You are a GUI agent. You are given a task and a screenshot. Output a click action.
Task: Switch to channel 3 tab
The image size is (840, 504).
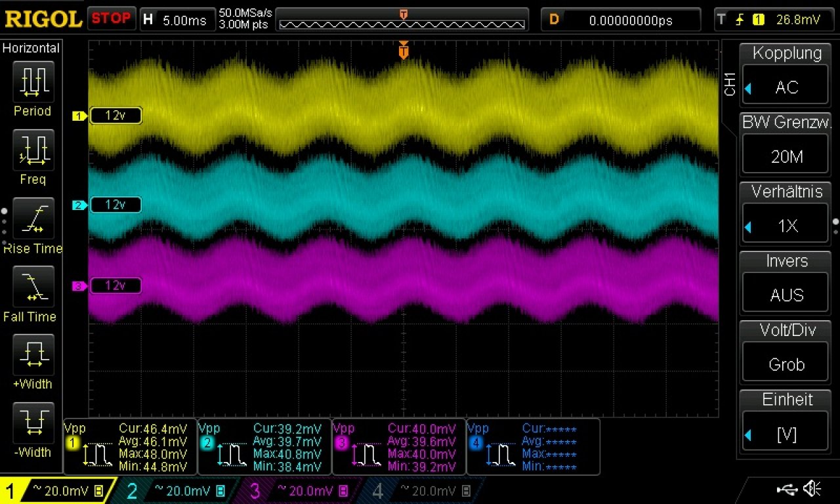(x=300, y=491)
